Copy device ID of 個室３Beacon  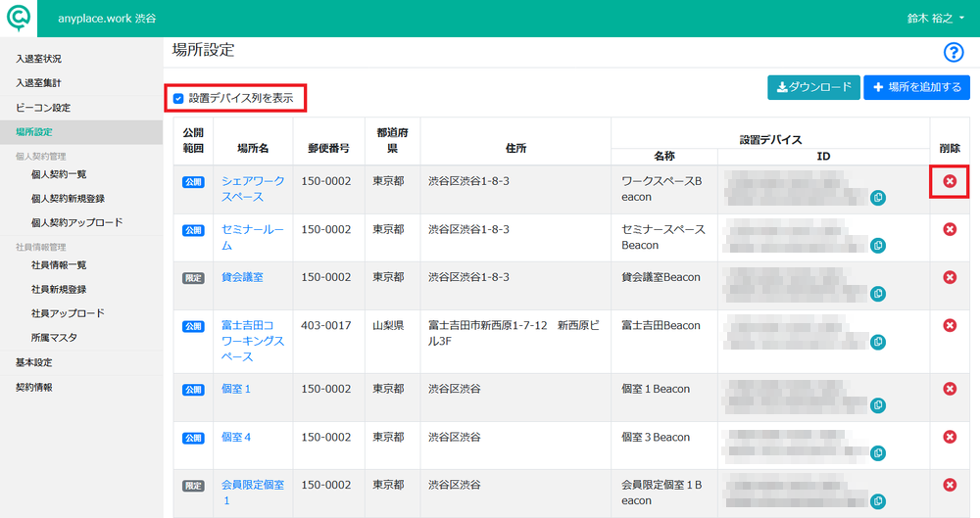[x=877, y=453]
